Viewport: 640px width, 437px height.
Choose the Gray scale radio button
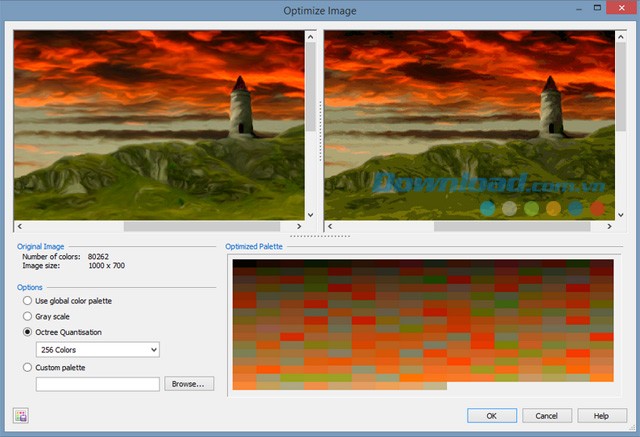tap(26, 316)
